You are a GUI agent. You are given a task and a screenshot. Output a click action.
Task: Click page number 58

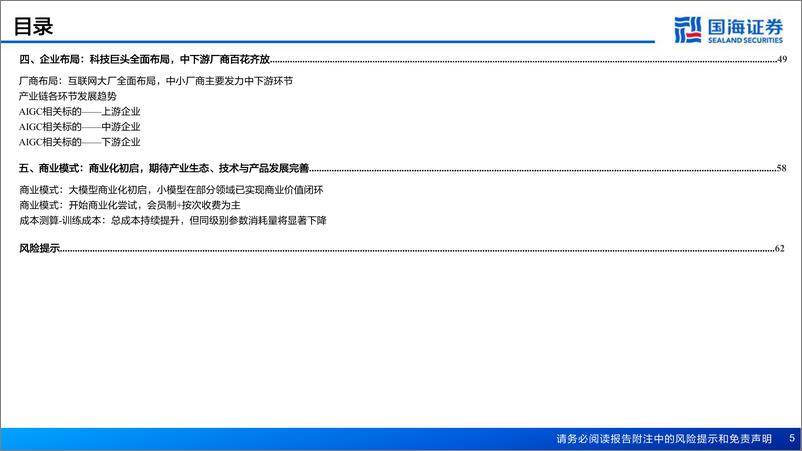point(781,168)
